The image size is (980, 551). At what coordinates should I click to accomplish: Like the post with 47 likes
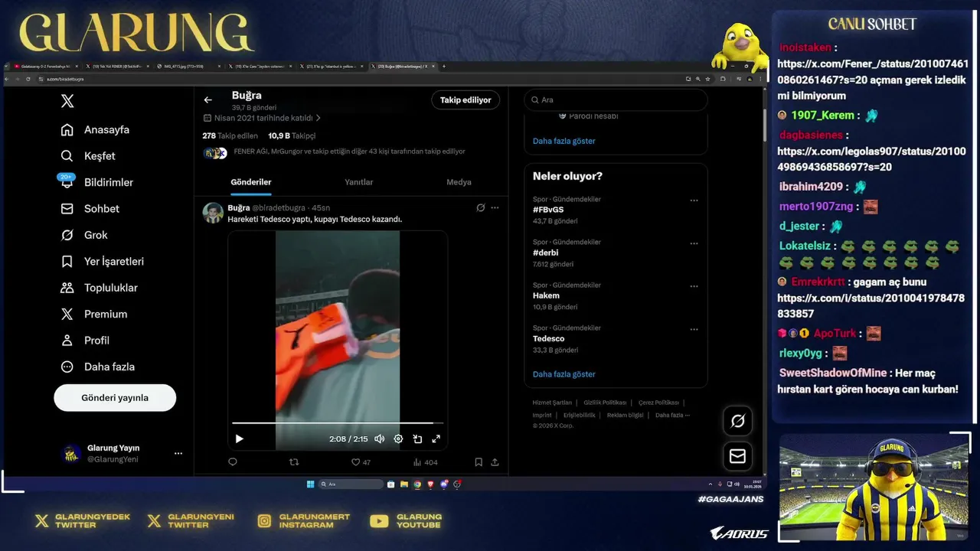[361, 462]
